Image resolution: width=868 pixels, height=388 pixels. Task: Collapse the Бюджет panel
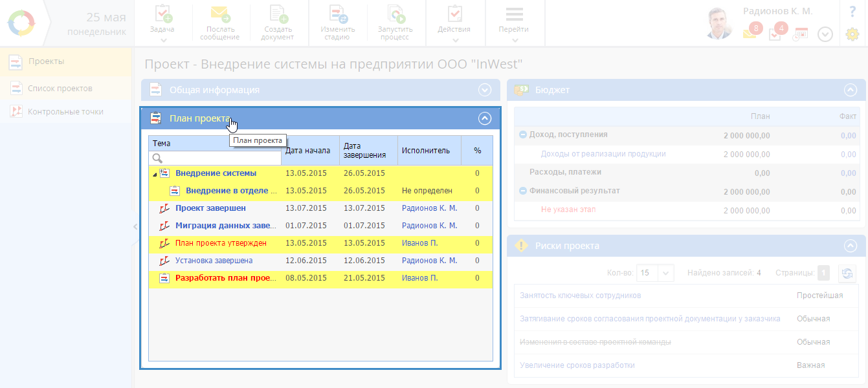(851, 90)
